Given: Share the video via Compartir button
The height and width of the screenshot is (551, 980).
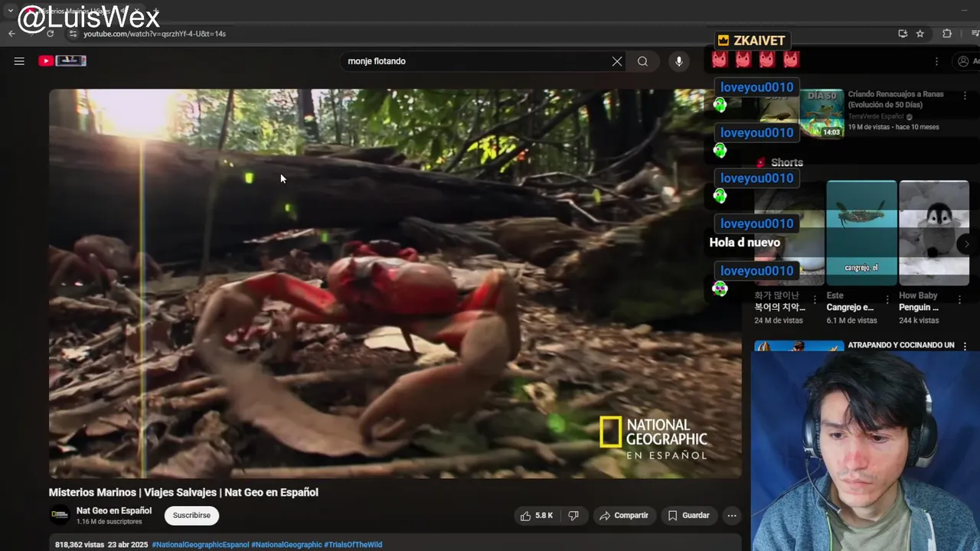Looking at the screenshot, I should [x=624, y=516].
